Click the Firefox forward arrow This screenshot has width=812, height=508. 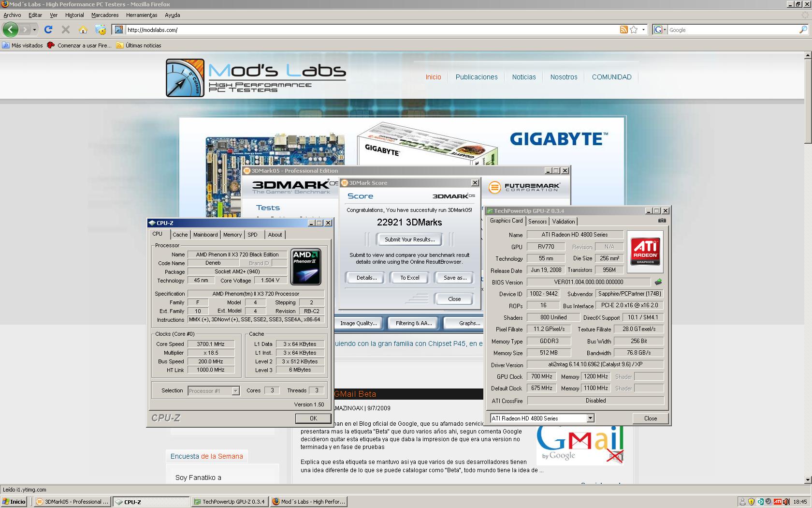coord(25,30)
